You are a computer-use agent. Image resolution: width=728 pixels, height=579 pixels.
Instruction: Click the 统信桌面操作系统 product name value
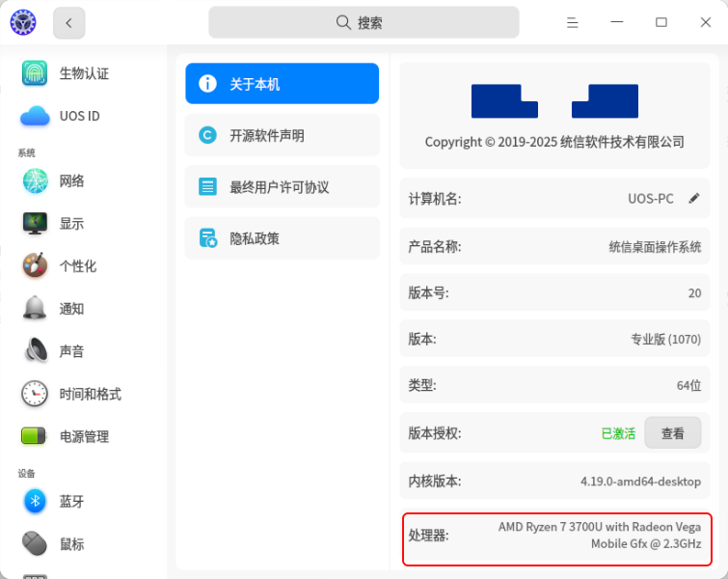655,247
